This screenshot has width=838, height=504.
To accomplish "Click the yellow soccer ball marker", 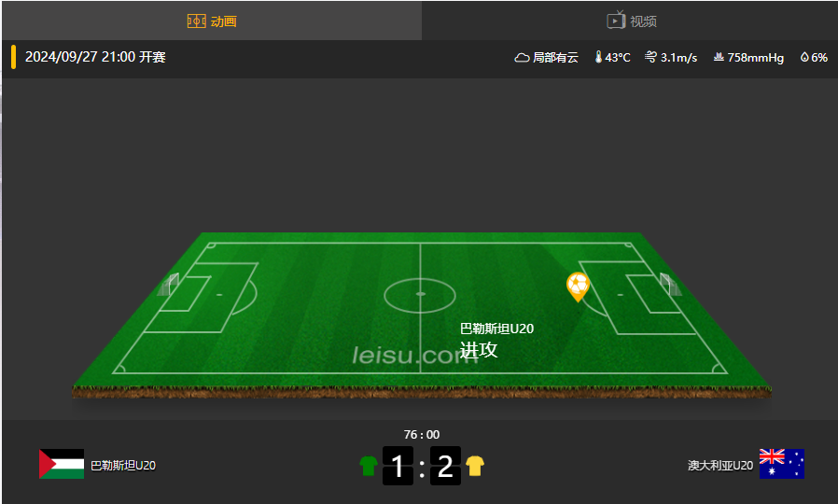I will (578, 287).
